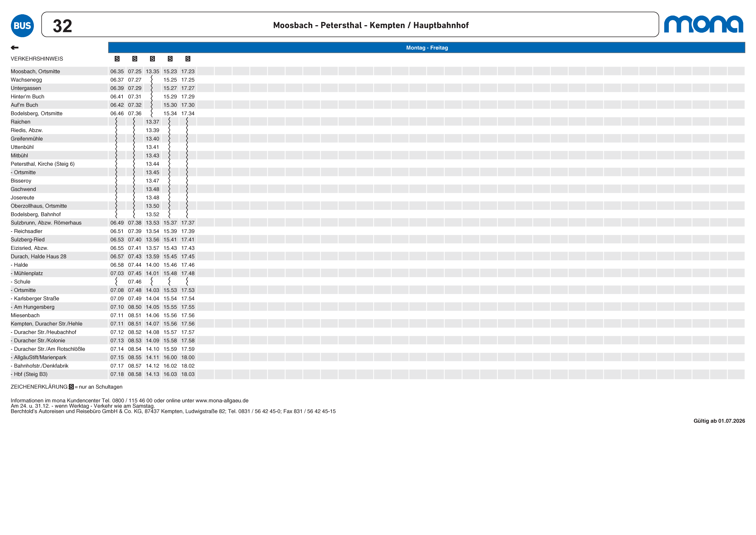The width and height of the screenshot is (756, 535).
Task: Select the stop "- Duracher Str./Heubachhof"
Action: coord(43,332)
